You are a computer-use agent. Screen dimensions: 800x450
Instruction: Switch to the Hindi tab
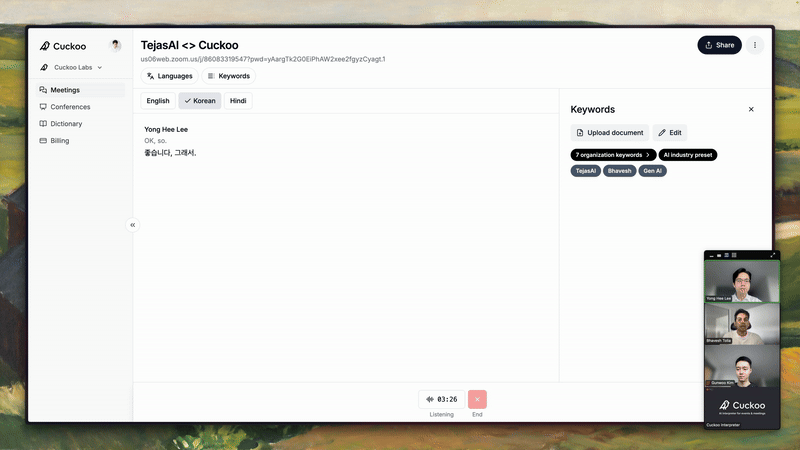click(238, 101)
